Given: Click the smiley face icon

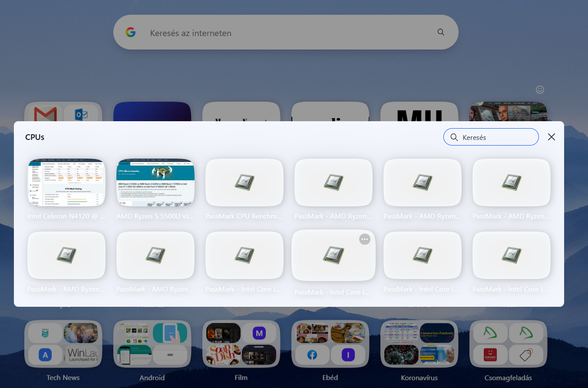Looking at the screenshot, I should [x=540, y=90].
